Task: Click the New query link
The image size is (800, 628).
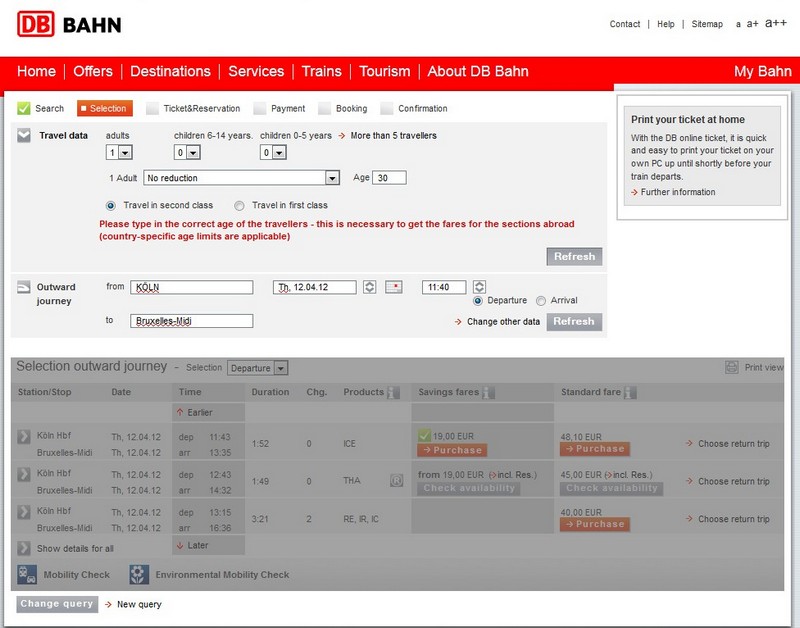Action: tap(139, 605)
